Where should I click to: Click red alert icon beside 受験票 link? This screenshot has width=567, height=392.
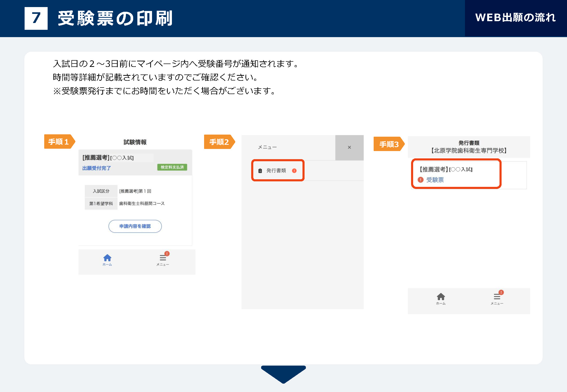[x=420, y=180]
